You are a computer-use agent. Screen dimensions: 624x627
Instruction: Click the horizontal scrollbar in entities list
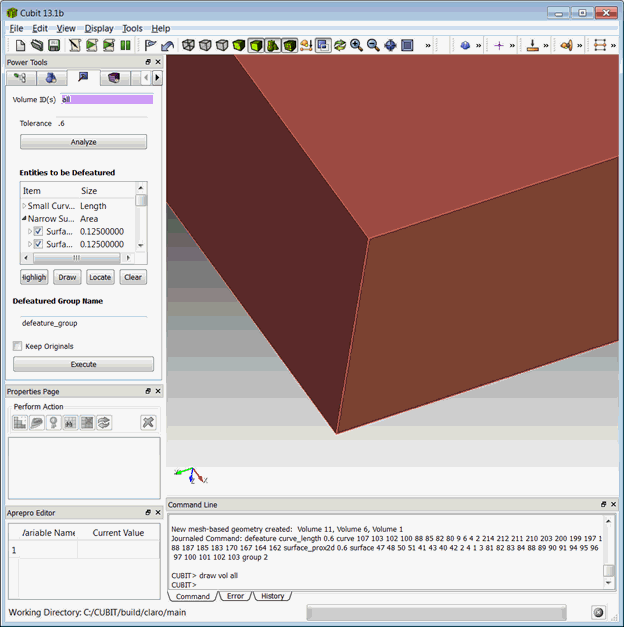(x=76, y=257)
